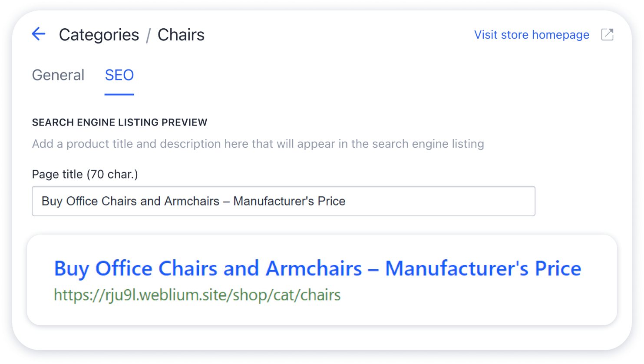Viewport: 644px width, 364px height.
Task: Switch to the General tab
Action: (x=58, y=75)
